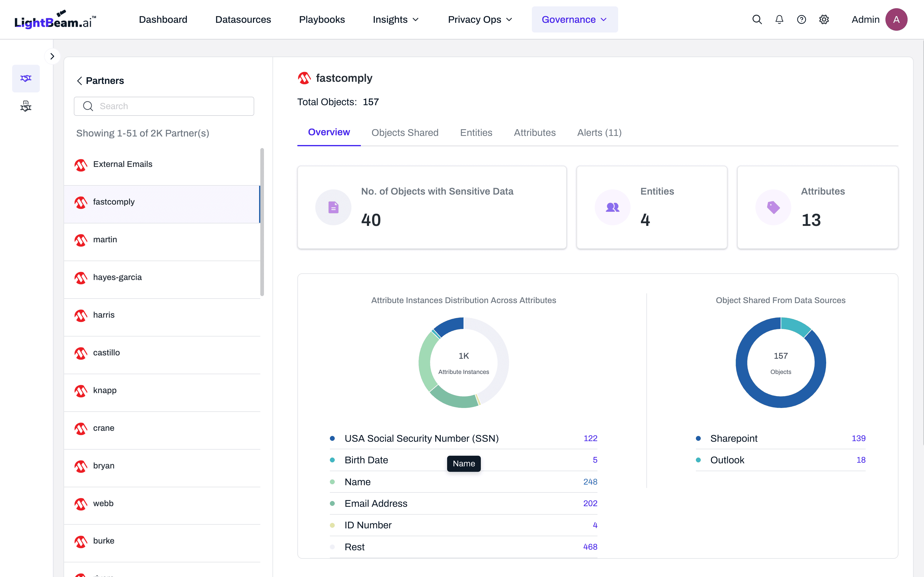Click the Attribute Instances donut chart center
Screen dimensions: 924x577
[x=464, y=363]
